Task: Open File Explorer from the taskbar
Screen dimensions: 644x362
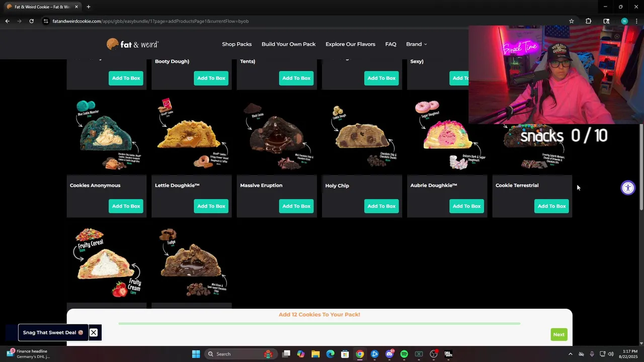Action: [315, 354]
